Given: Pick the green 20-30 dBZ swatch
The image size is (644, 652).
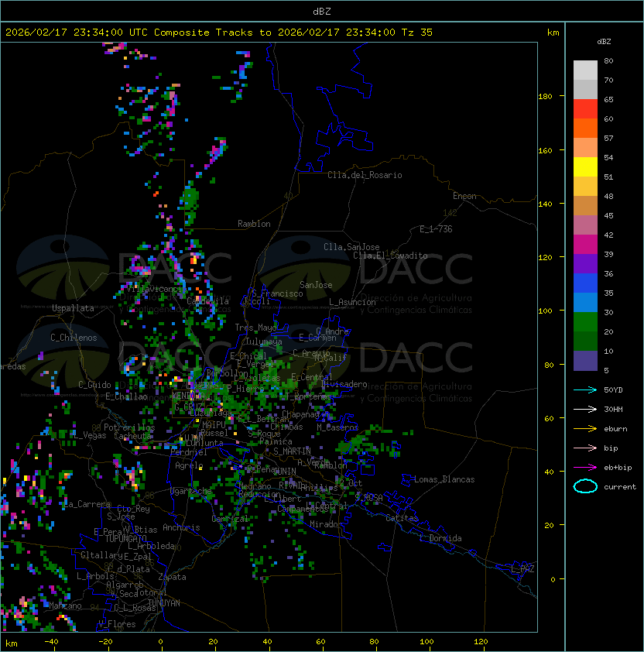Looking at the screenshot, I should click(585, 322).
